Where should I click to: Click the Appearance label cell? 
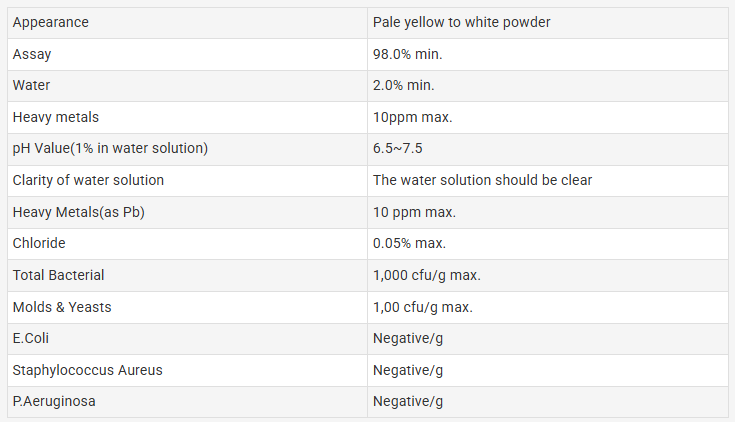click(187, 23)
